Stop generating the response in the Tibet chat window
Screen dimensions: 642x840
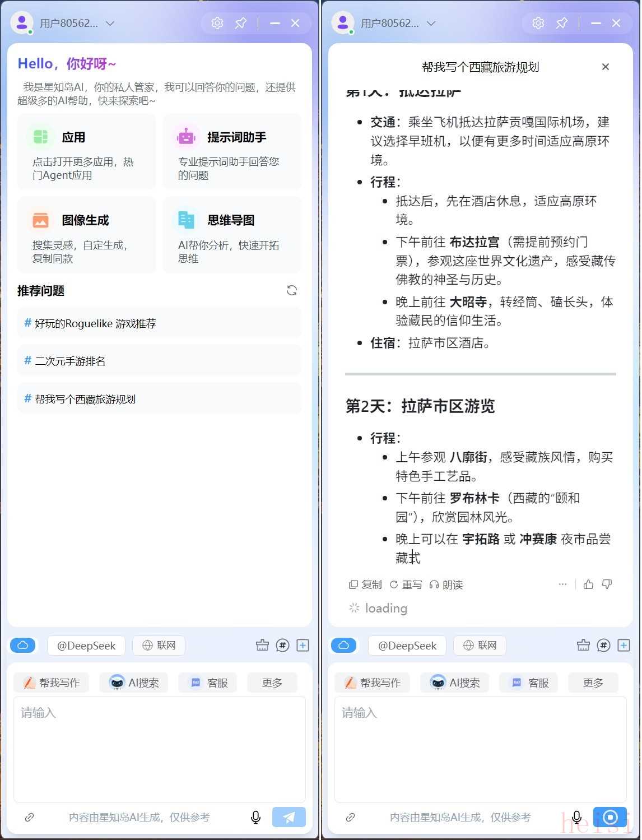click(610, 816)
